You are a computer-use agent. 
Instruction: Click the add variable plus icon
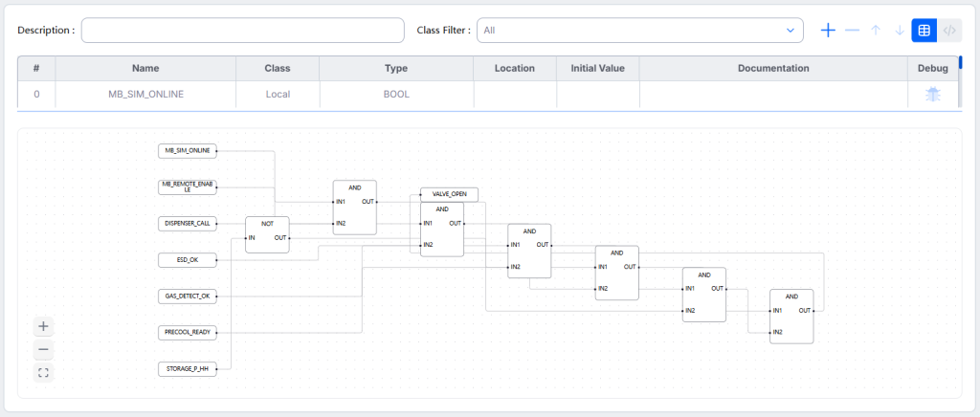(828, 31)
